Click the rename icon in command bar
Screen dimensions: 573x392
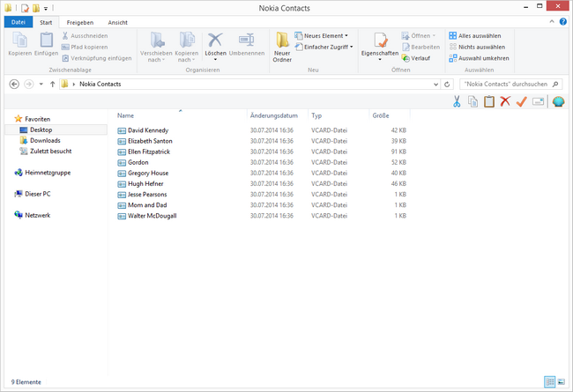click(x=538, y=101)
